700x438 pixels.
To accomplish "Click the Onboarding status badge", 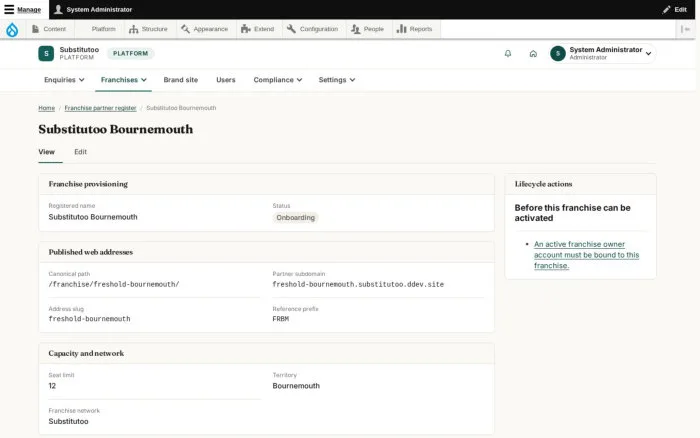I will [x=295, y=217].
